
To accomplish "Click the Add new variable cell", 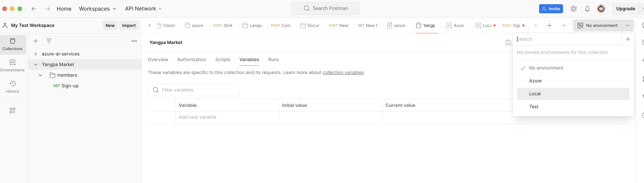I will tap(227, 117).
